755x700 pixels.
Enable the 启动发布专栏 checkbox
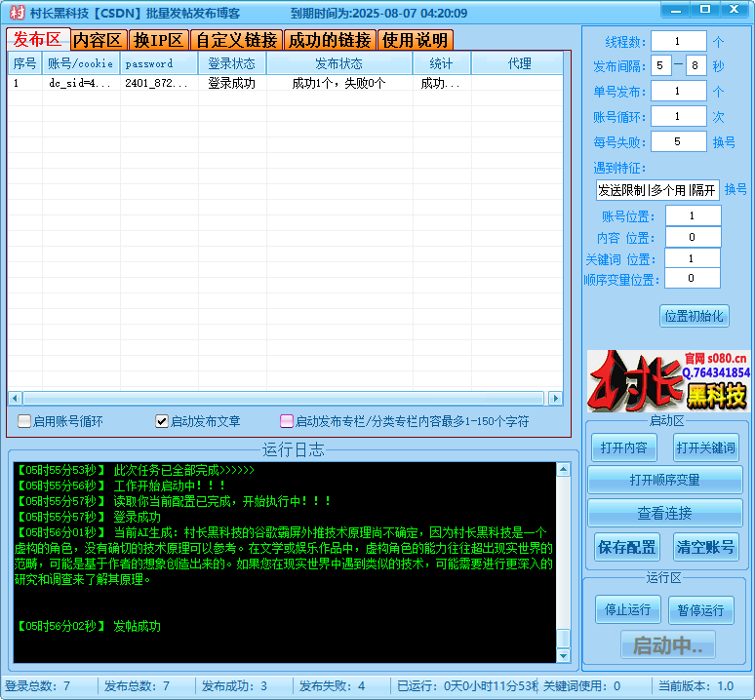pyautogui.click(x=287, y=421)
